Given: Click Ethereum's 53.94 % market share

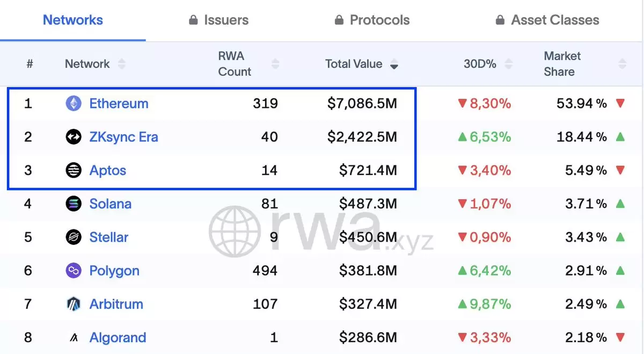Looking at the screenshot, I should pyautogui.click(x=582, y=103).
